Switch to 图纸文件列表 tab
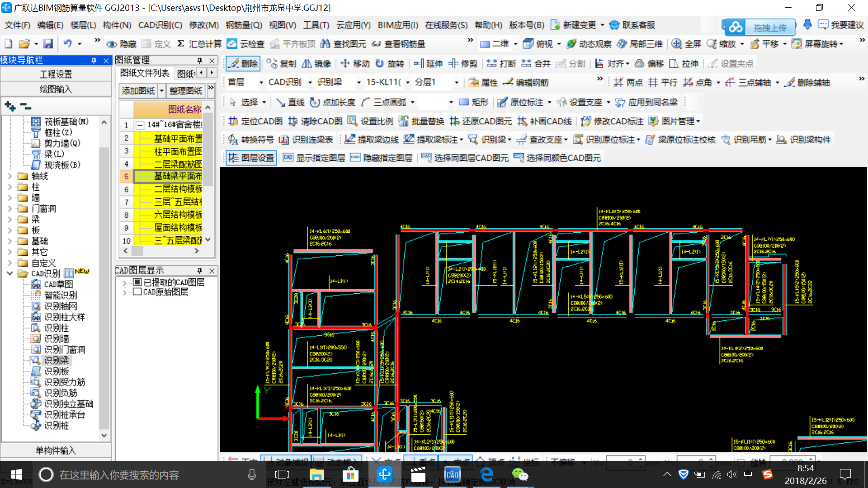Image resolution: width=868 pixels, height=488 pixels. coord(145,73)
